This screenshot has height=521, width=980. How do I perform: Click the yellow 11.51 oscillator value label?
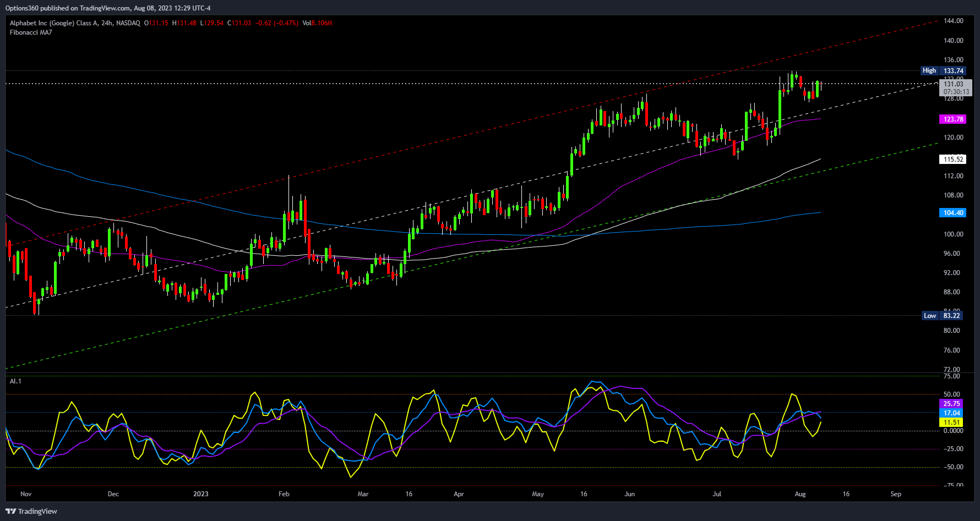click(x=951, y=423)
